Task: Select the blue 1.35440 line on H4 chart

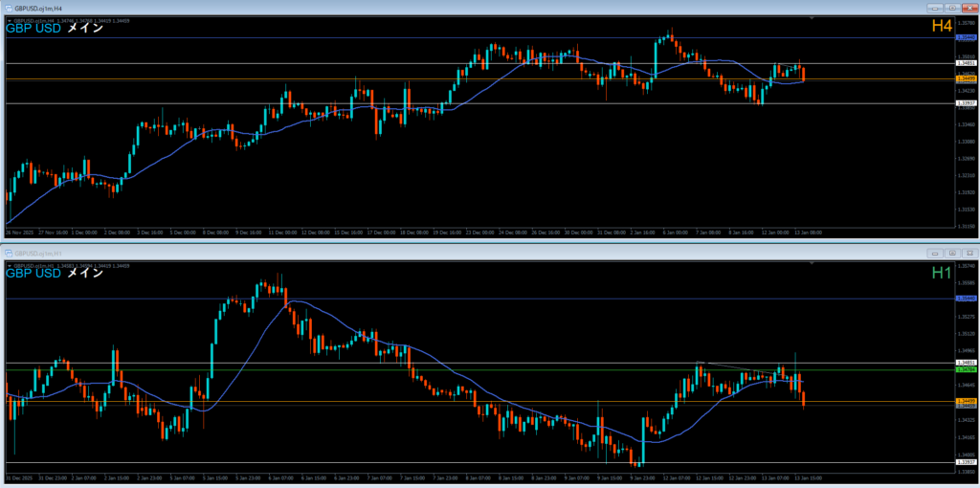Action: click(479, 37)
